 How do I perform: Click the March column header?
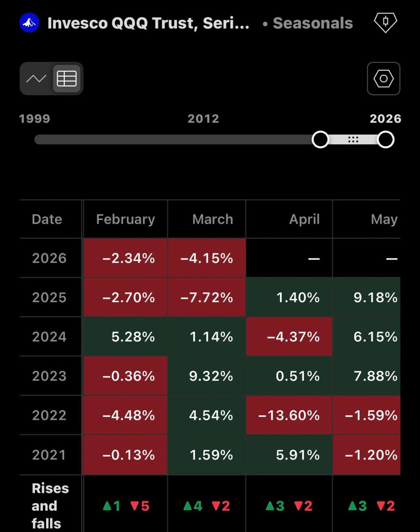point(212,219)
